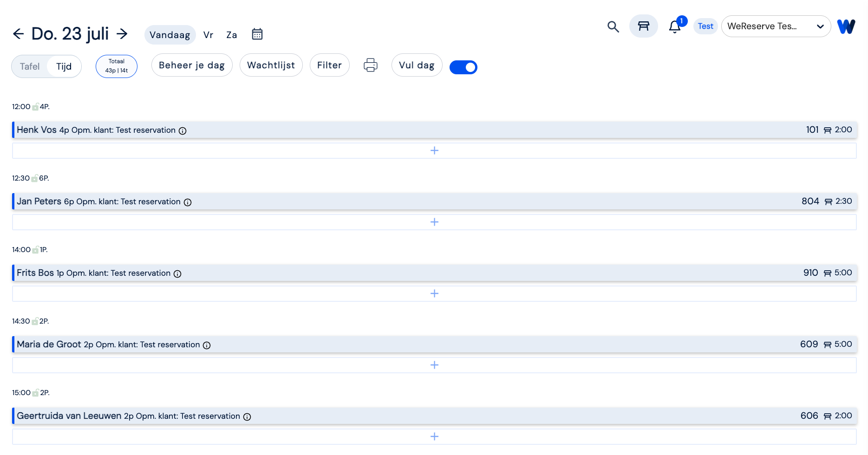Click table number 606

pyautogui.click(x=809, y=416)
